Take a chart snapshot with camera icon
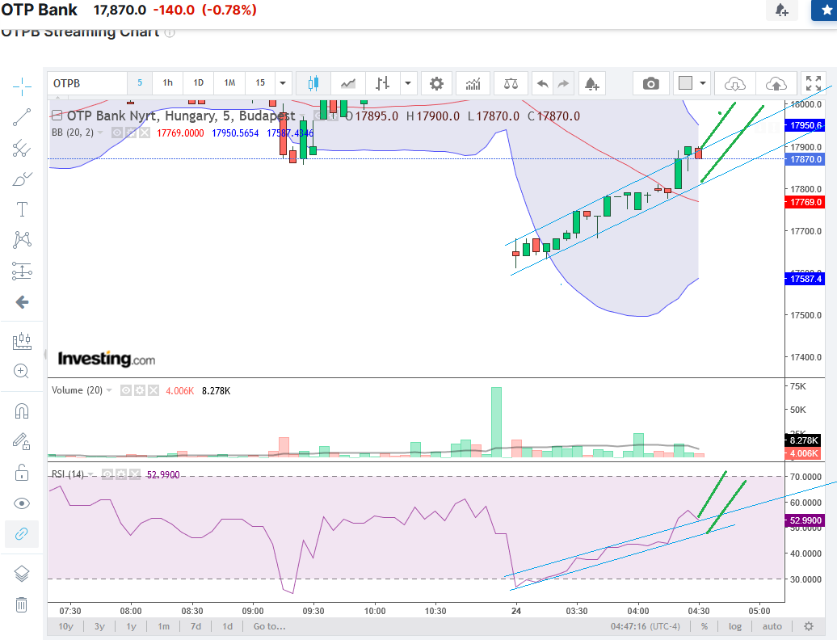 (x=650, y=83)
